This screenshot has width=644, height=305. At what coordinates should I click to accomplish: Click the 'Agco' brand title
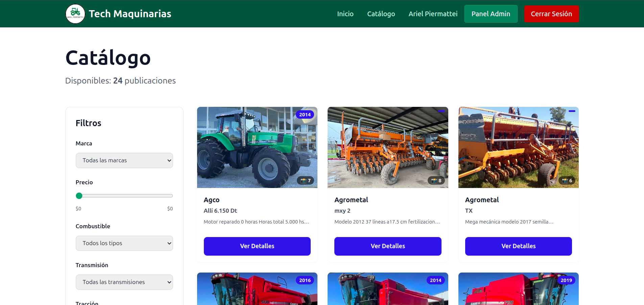[212, 200]
